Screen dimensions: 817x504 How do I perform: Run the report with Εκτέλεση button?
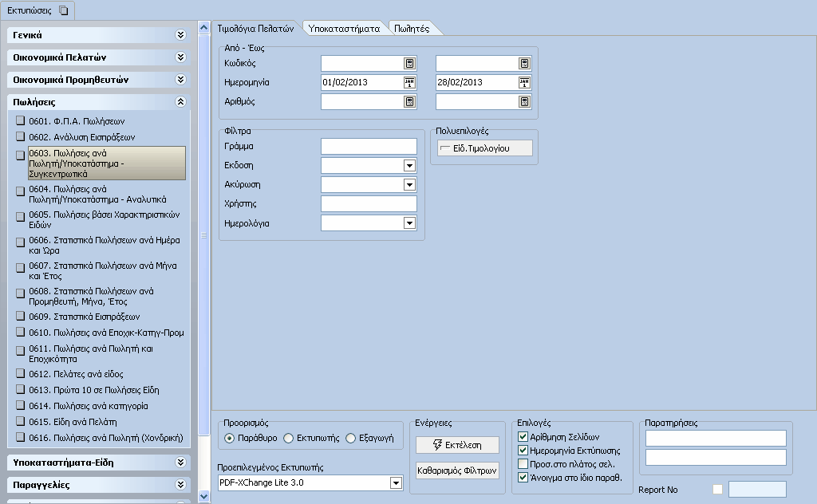pyautogui.click(x=457, y=445)
